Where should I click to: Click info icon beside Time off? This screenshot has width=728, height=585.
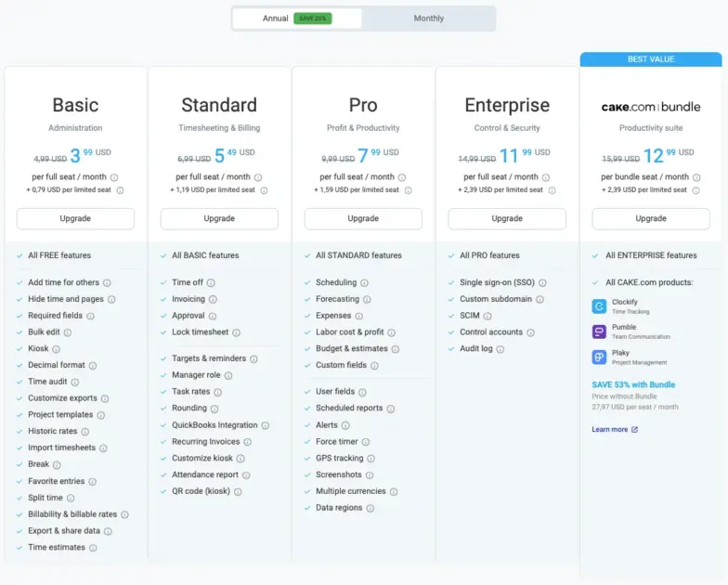click(211, 282)
